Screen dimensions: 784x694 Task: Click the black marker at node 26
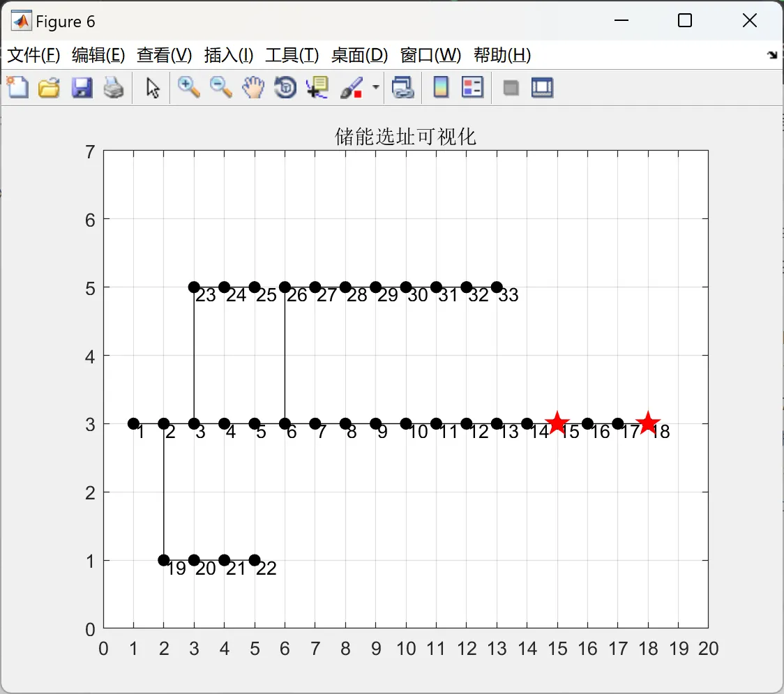click(285, 287)
